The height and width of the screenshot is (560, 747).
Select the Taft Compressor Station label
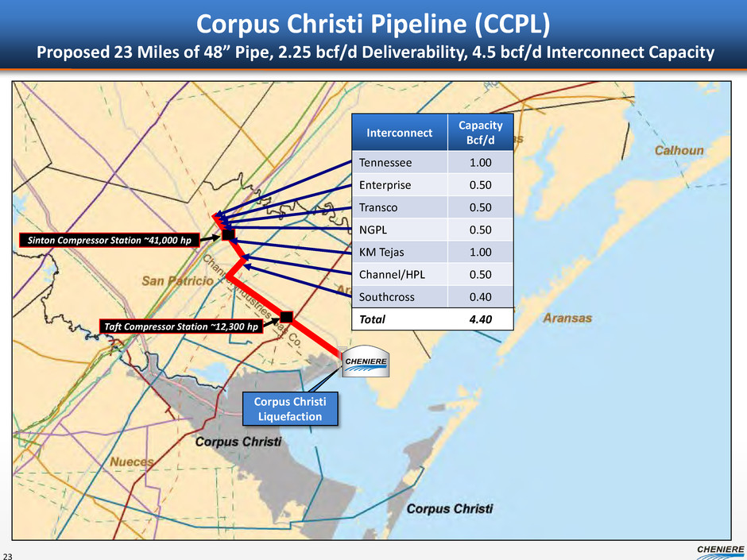[x=182, y=326]
